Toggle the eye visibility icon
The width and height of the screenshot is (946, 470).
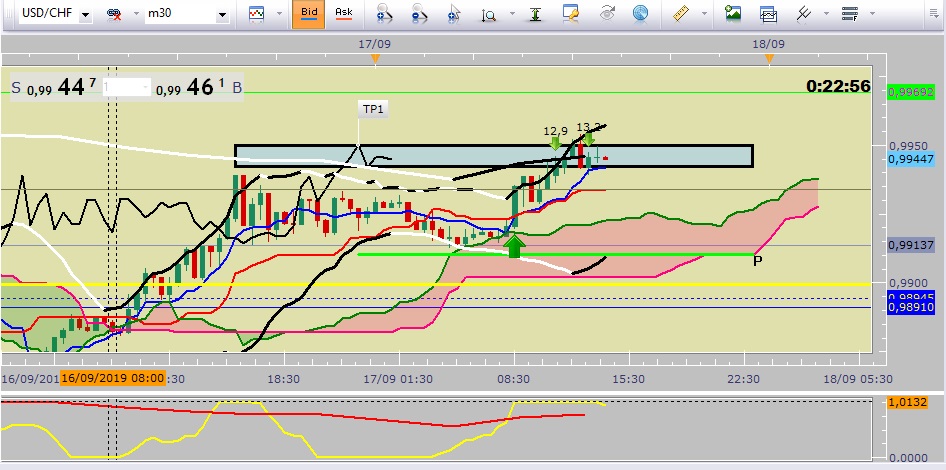click(608, 14)
